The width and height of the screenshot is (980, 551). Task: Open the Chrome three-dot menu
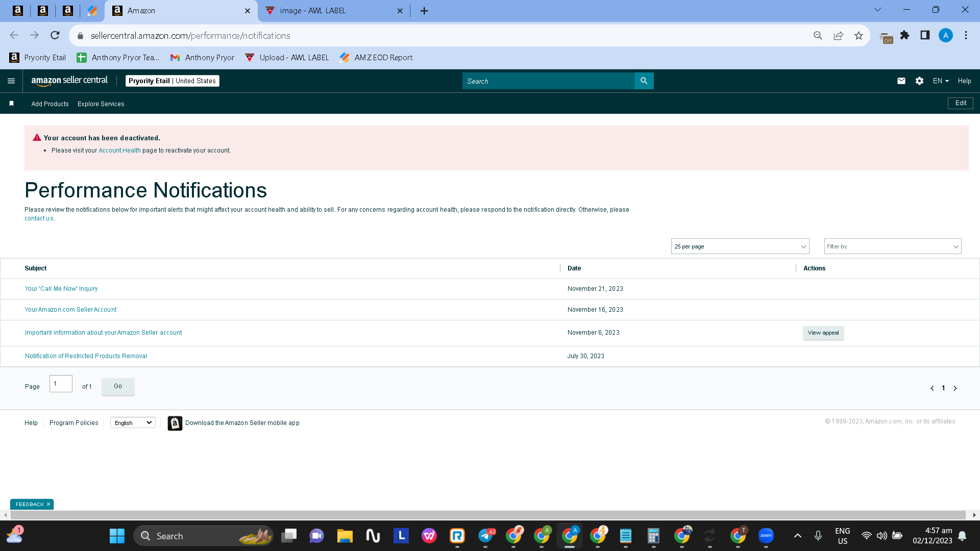[x=966, y=35]
